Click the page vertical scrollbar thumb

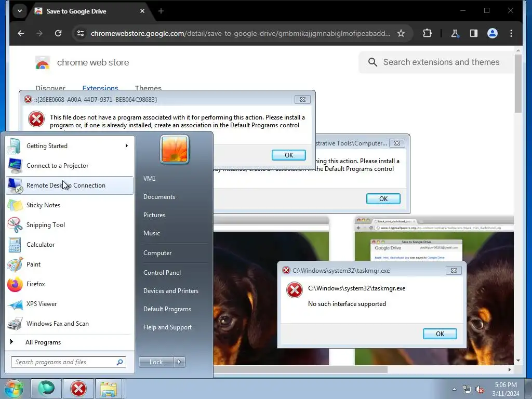tap(518, 83)
